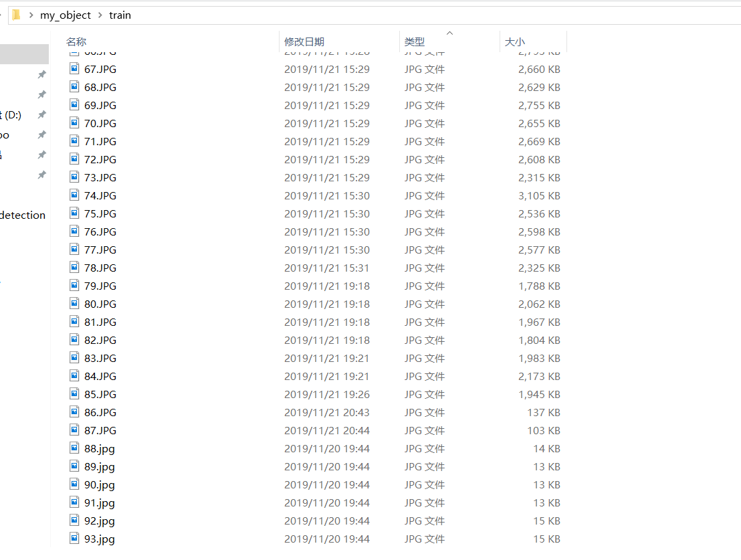Click the file icon of 88.jpg
This screenshot has width=741, height=560.
tap(74, 448)
